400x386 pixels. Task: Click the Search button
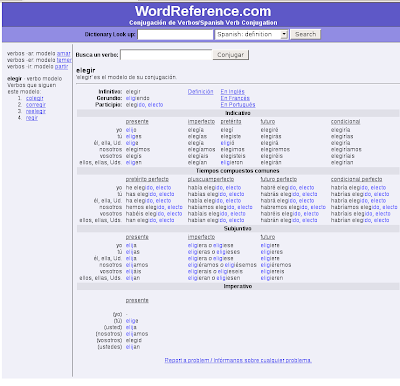(305, 34)
